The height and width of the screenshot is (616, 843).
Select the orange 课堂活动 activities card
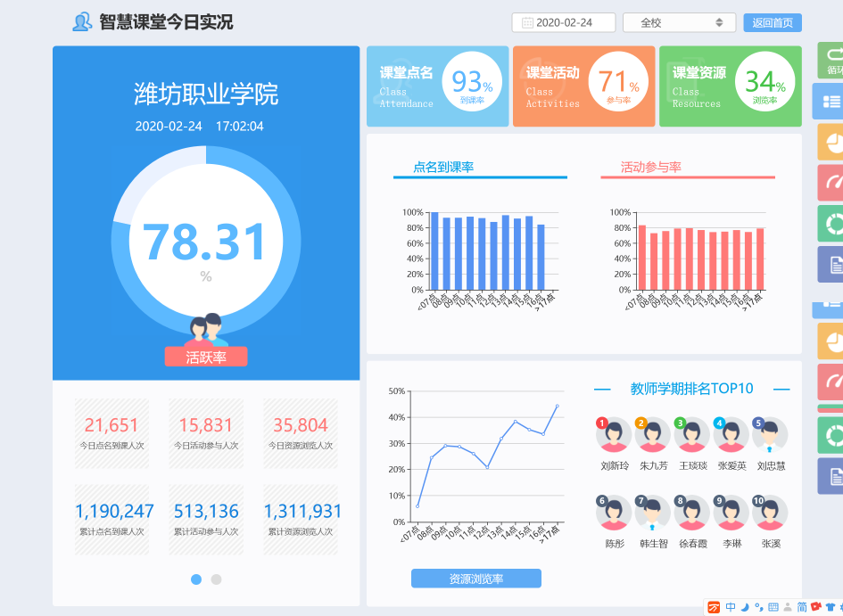coord(583,86)
